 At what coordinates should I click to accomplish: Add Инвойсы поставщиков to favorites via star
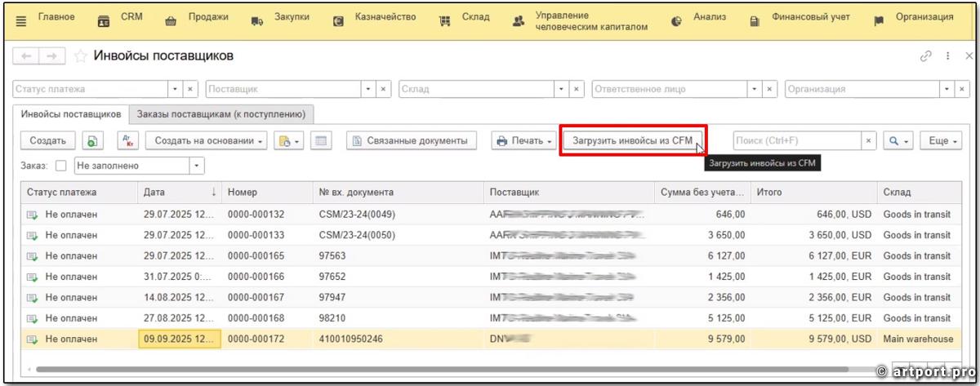point(80,56)
